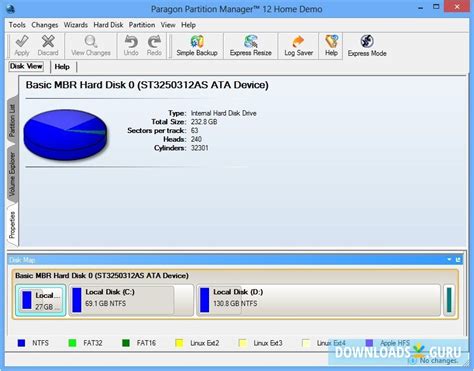Open the Help menu in menu bar
474x371 pixels.
click(x=188, y=25)
